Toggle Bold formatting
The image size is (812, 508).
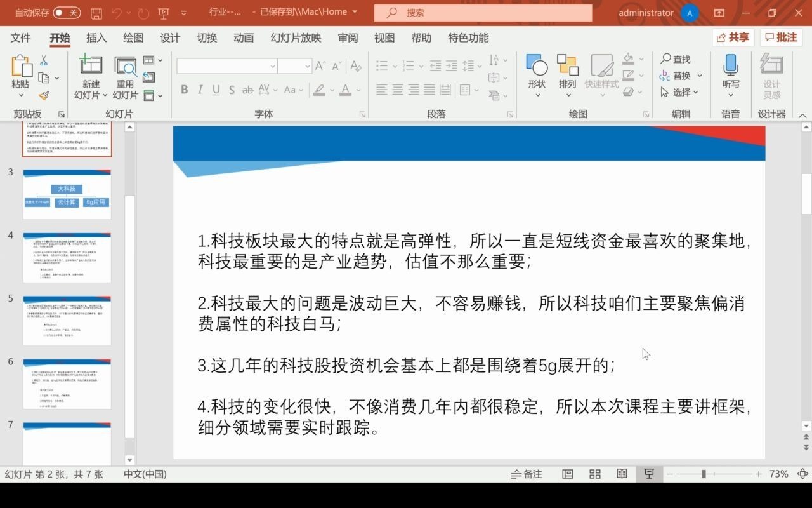(x=185, y=90)
